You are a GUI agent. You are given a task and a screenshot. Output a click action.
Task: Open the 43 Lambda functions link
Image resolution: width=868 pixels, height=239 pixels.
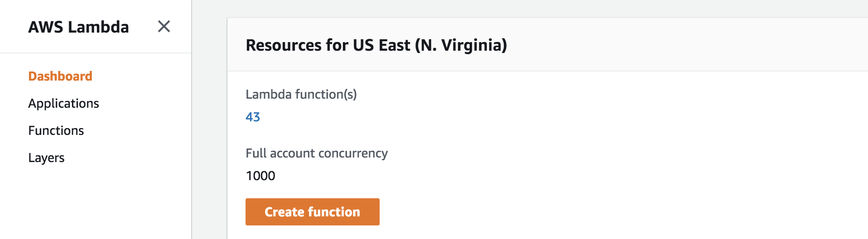[253, 117]
